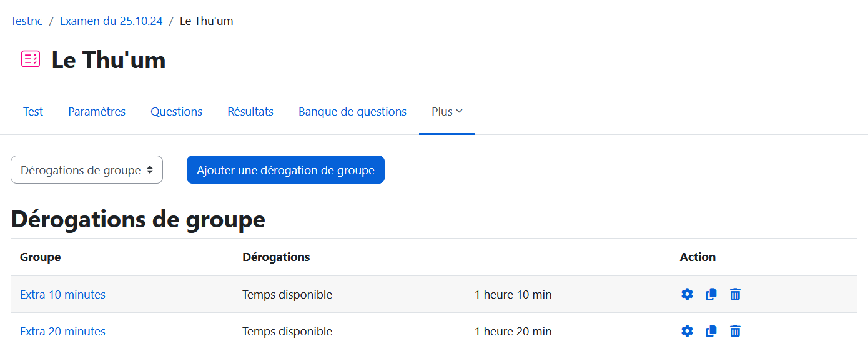Click the pink quiz activity icon

(31, 59)
